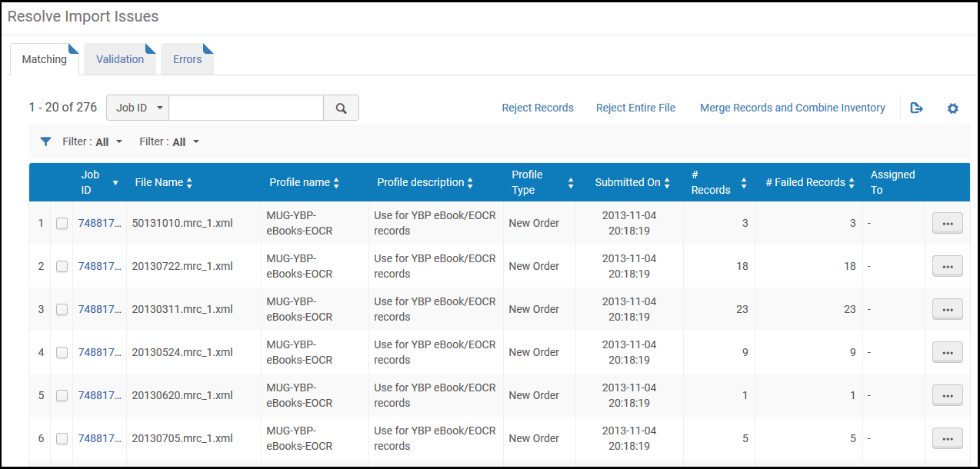This screenshot has width=980, height=469.
Task: Sort by Profile description column arrows
Action: click(470, 183)
